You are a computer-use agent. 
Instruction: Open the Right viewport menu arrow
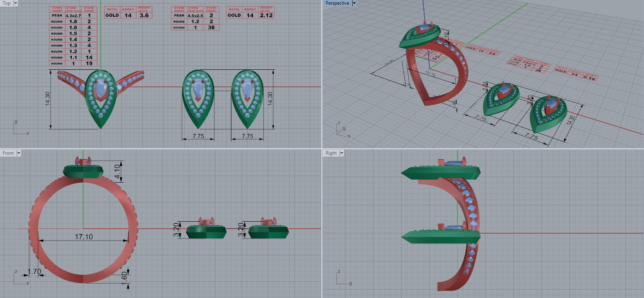pos(342,153)
